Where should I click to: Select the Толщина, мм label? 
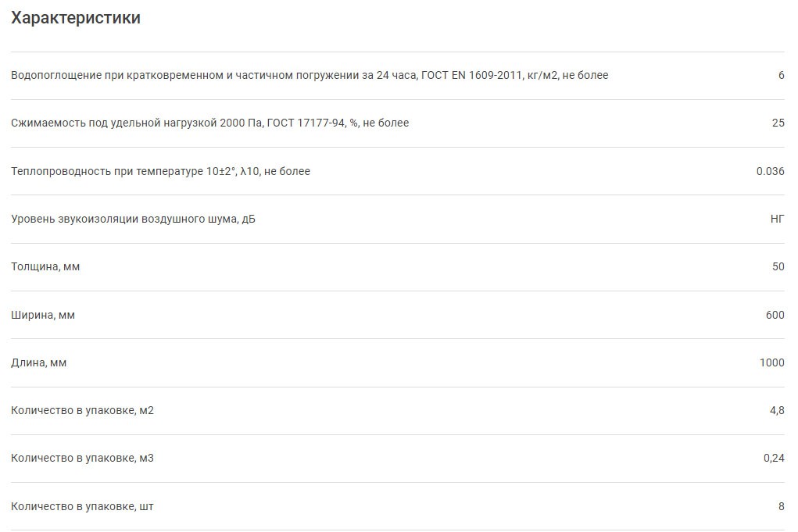click(x=45, y=267)
